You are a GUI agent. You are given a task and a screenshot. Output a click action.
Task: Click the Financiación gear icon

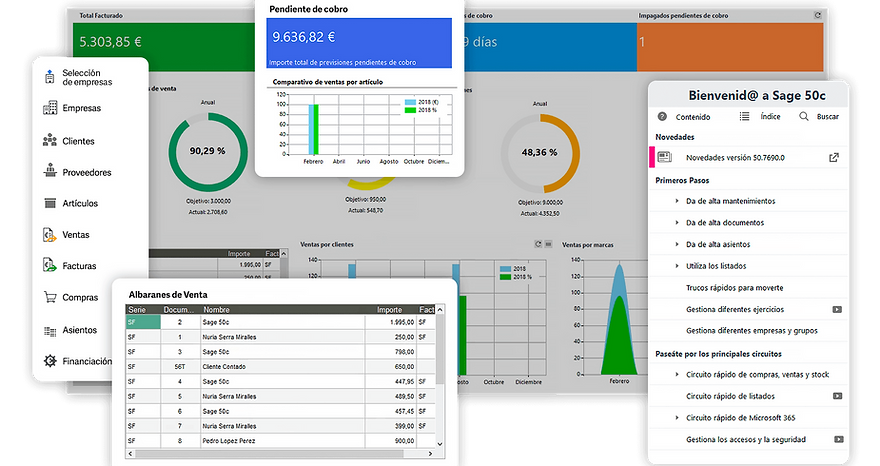pyautogui.click(x=50, y=361)
